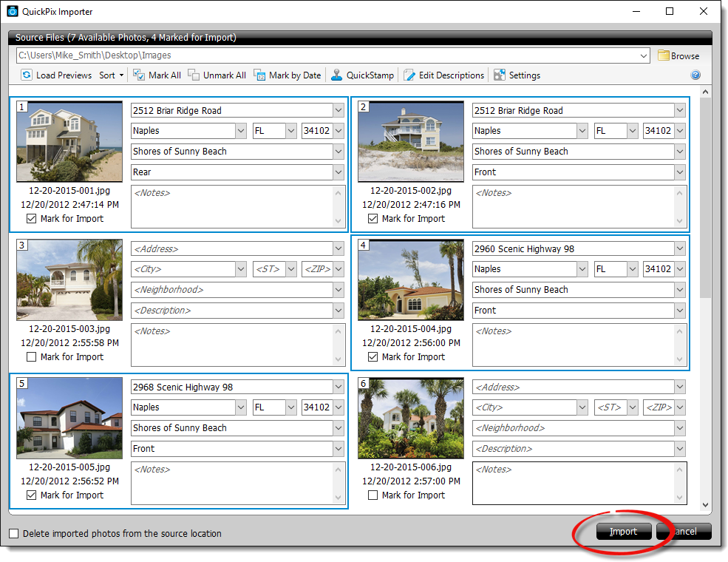Image resolution: width=728 pixels, height=562 pixels.
Task: Launch the QuickStamp tool
Action: (337, 75)
